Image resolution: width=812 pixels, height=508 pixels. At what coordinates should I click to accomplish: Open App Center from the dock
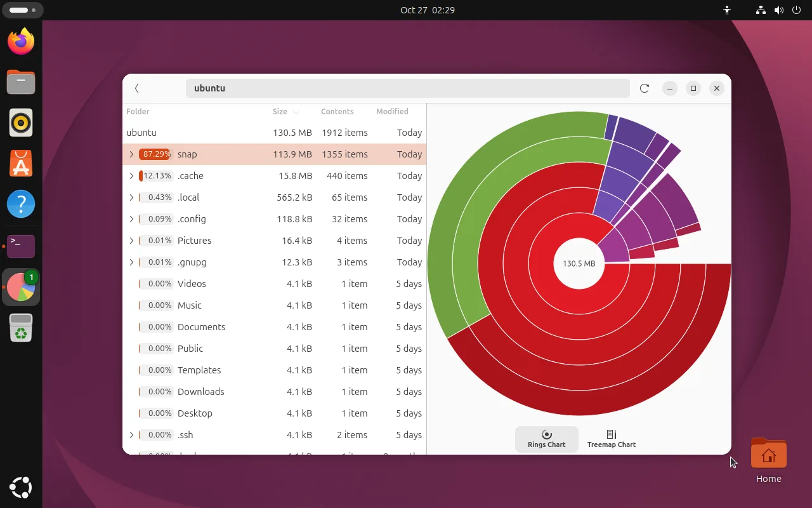(x=21, y=164)
